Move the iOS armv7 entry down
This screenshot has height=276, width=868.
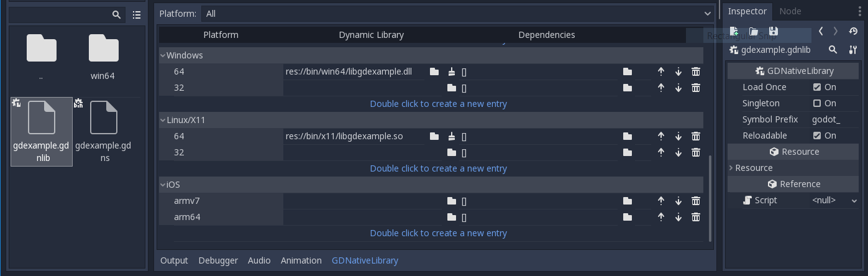pos(678,201)
